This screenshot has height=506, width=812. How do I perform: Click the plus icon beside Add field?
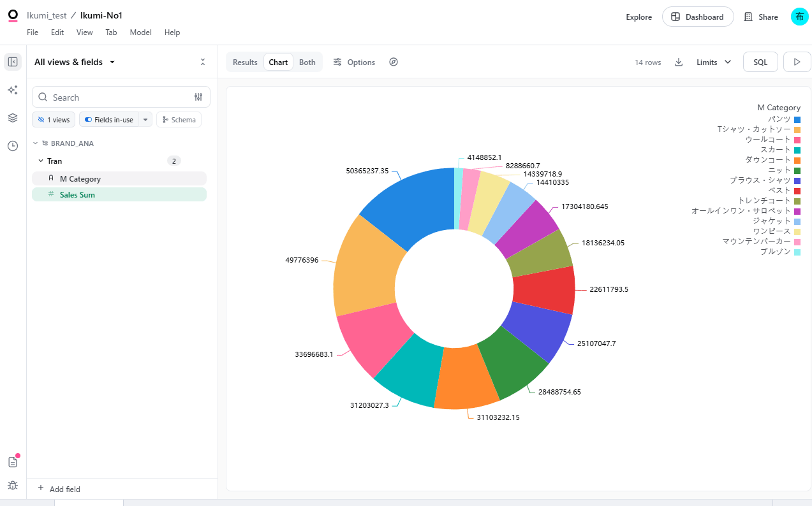point(41,488)
